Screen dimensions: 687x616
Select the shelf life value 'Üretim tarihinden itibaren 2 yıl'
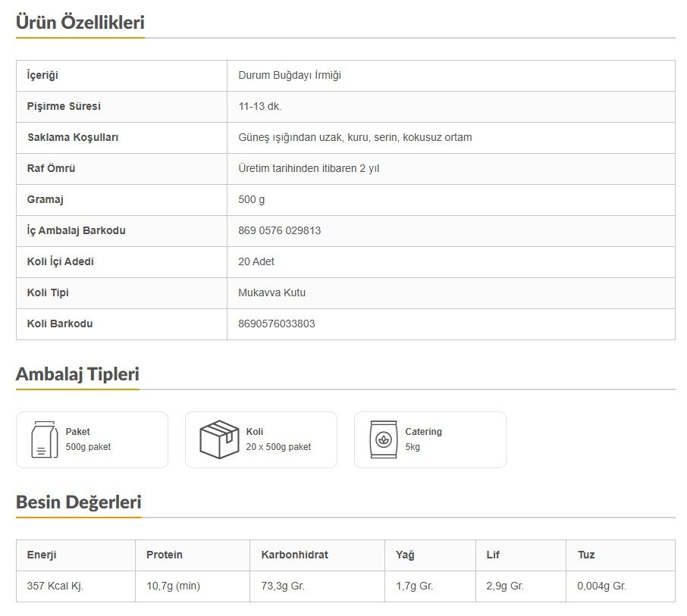point(309,168)
